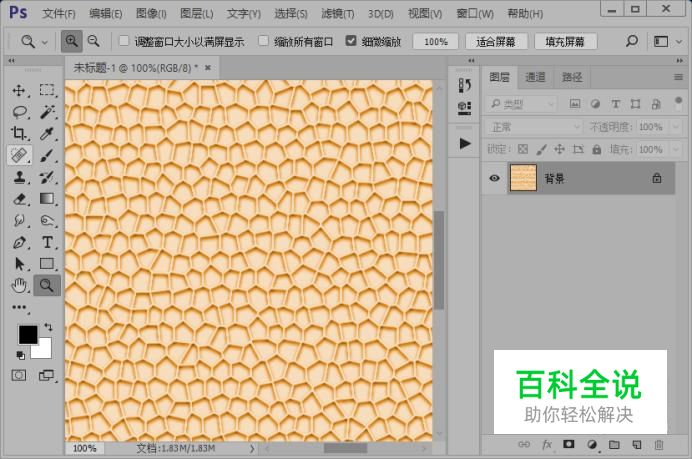The image size is (692, 459).
Task: Select the Horizontal Type tool
Action: tap(47, 242)
